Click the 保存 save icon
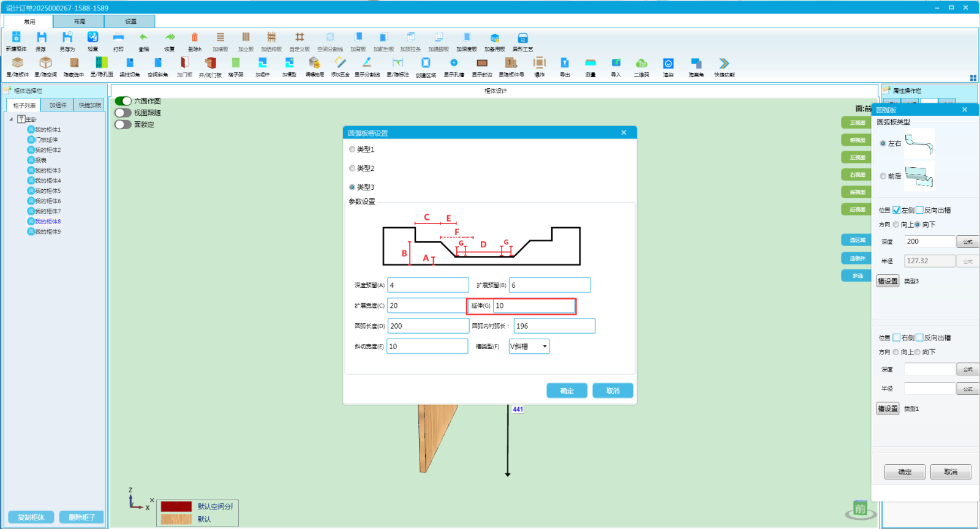Image resolution: width=980 pixels, height=529 pixels. [x=41, y=38]
